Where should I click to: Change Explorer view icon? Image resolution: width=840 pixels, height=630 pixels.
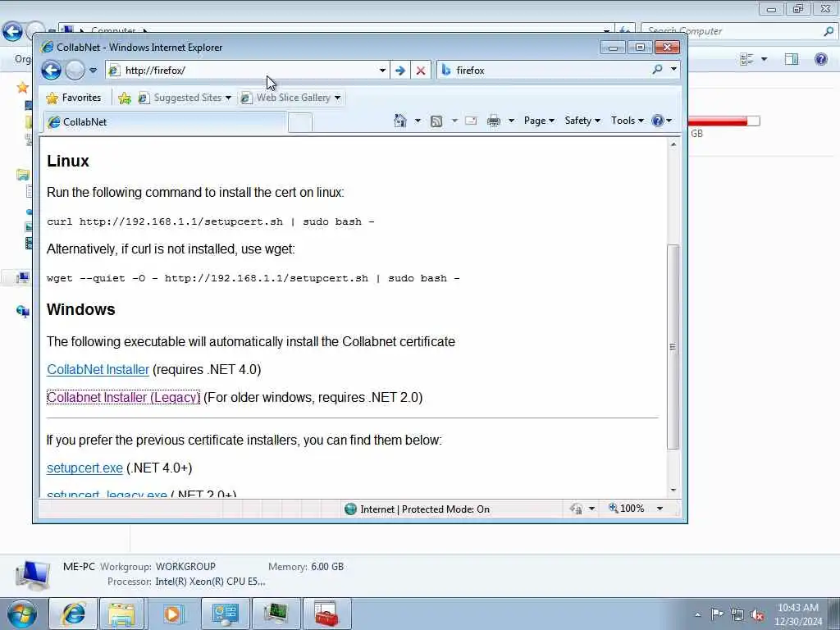(746, 59)
